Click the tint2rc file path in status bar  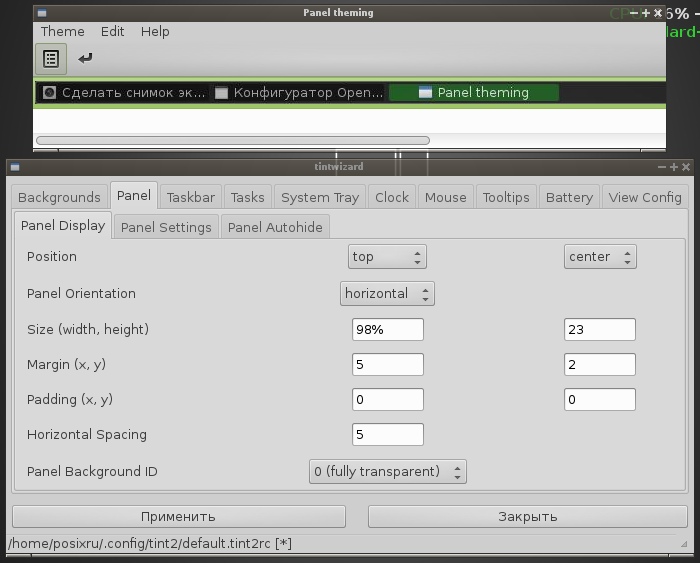pyautogui.click(x=150, y=544)
